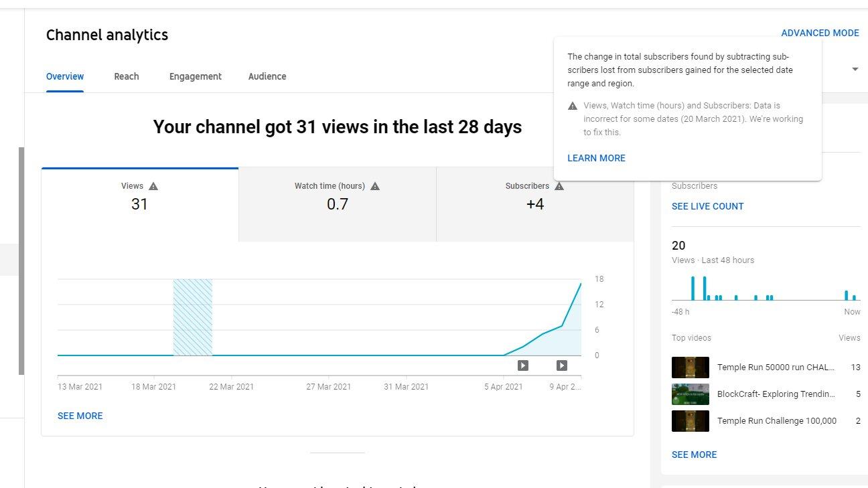
Task: Open Temple Run 50000 run CHAL... thumbnail
Action: point(691,368)
